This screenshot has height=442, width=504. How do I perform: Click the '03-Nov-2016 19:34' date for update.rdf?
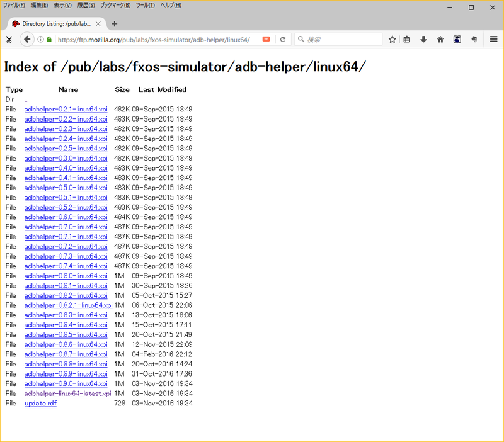coord(162,403)
